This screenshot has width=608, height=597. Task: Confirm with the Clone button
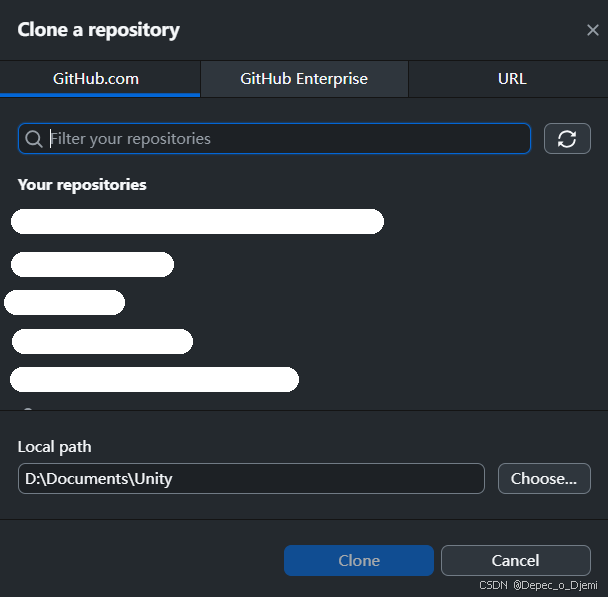(x=359, y=561)
